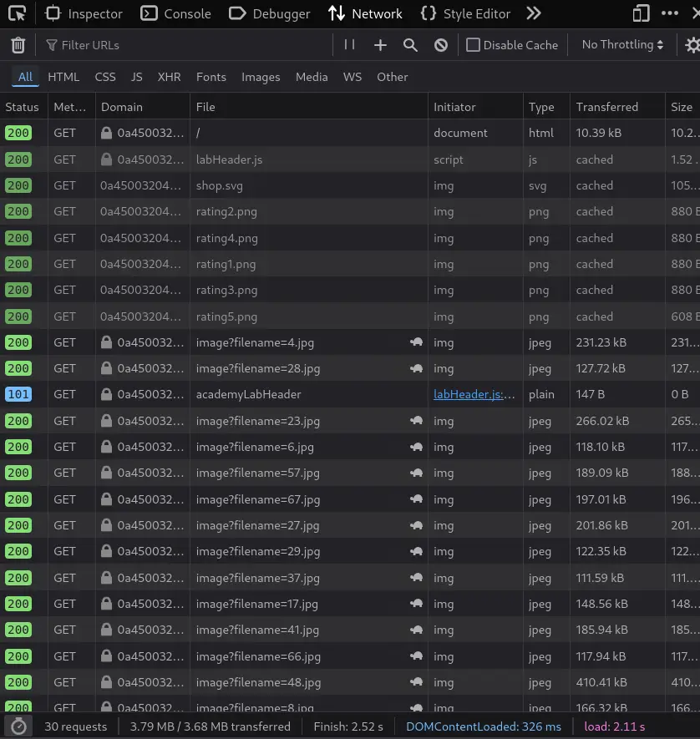Click turtle icon on image?filename=57.jpg row
Screen dimensions: 700x739
(416, 473)
